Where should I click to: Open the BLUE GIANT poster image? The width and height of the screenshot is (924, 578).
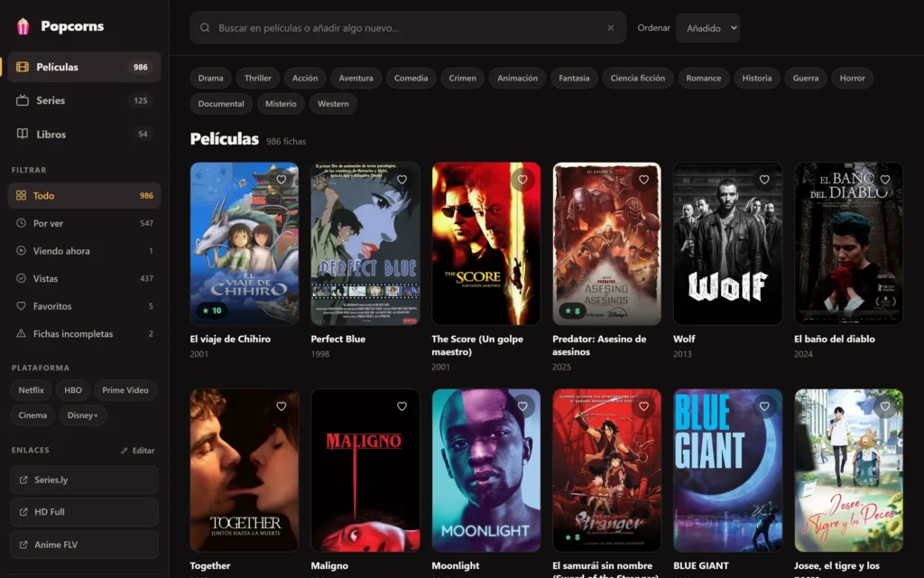[728, 470]
